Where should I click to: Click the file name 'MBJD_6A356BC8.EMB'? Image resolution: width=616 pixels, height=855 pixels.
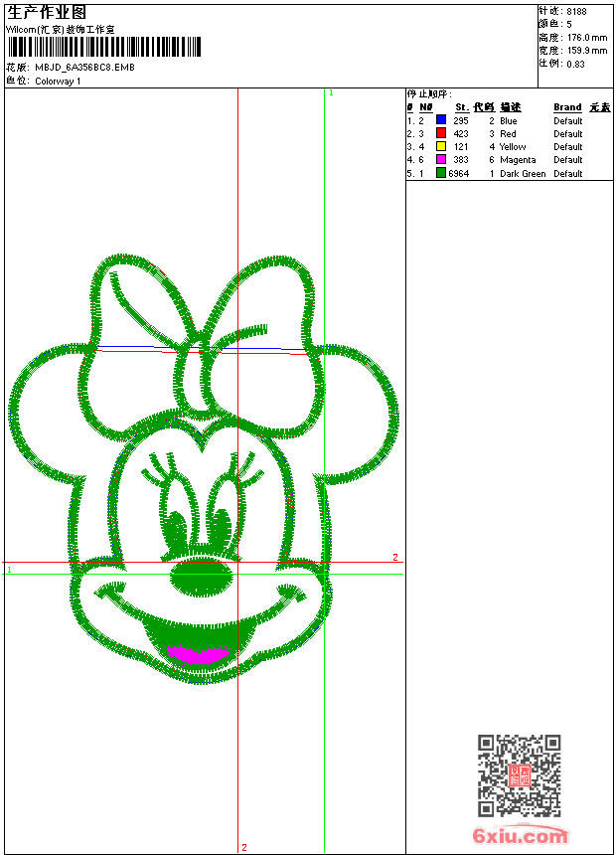[x=84, y=67]
